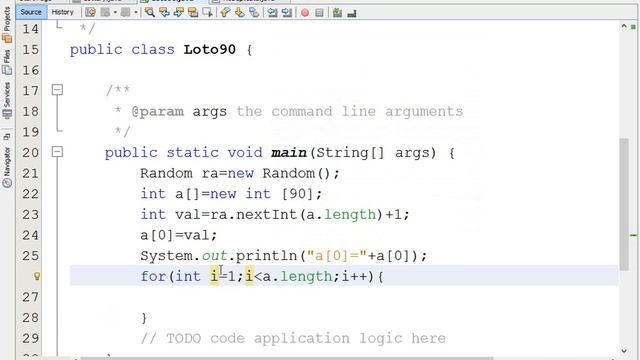Click the Comment lines icon

[337, 13]
